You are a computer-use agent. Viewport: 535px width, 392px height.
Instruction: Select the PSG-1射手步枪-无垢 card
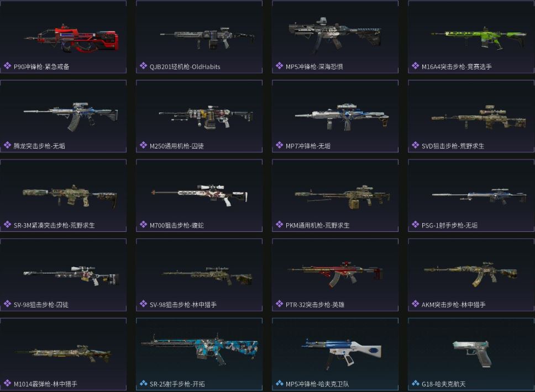[471, 195]
